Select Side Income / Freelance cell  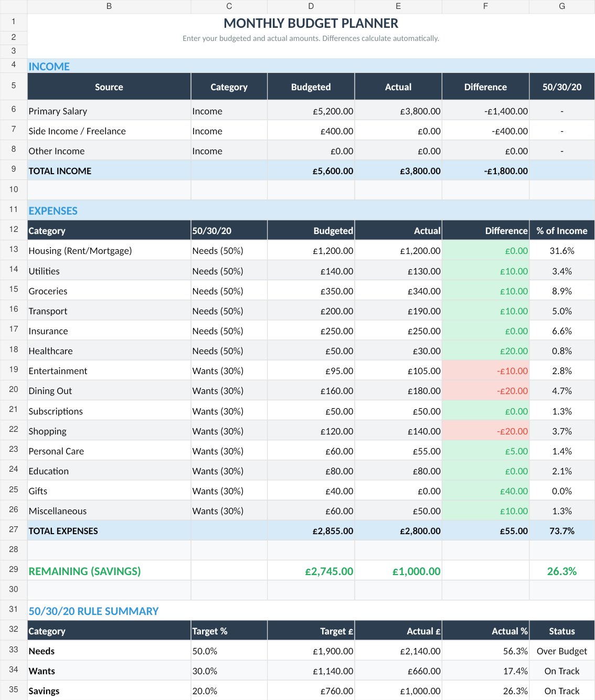point(109,131)
